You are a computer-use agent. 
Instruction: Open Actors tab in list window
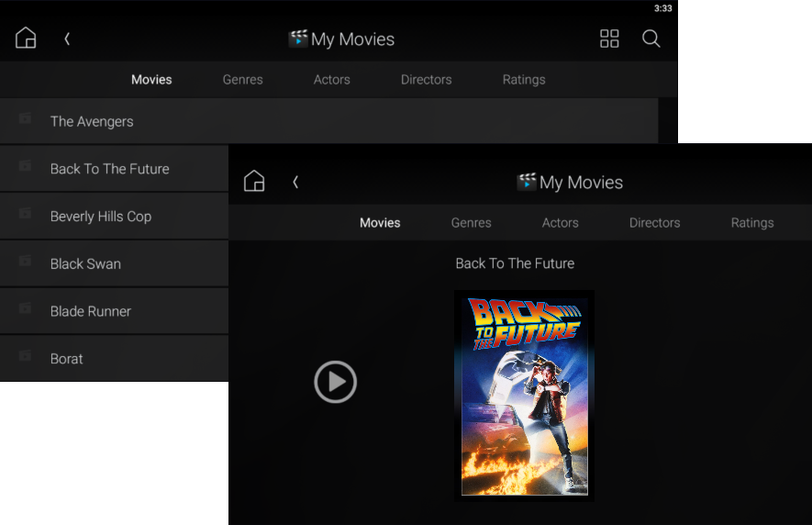click(332, 80)
